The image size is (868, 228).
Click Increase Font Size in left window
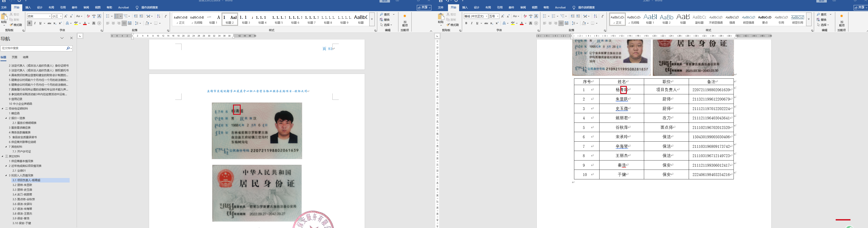click(66, 16)
